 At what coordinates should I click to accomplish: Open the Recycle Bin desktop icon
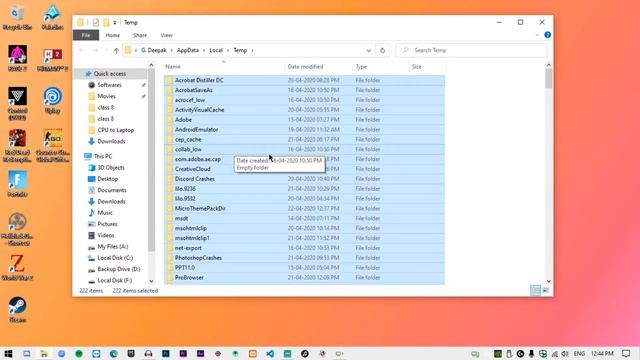pyautogui.click(x=17, y=17)
